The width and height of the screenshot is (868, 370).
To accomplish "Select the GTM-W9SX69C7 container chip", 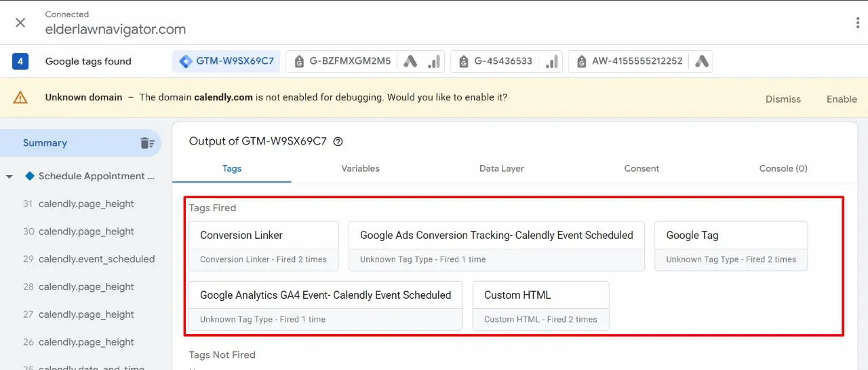I will [x=226, y=61].
